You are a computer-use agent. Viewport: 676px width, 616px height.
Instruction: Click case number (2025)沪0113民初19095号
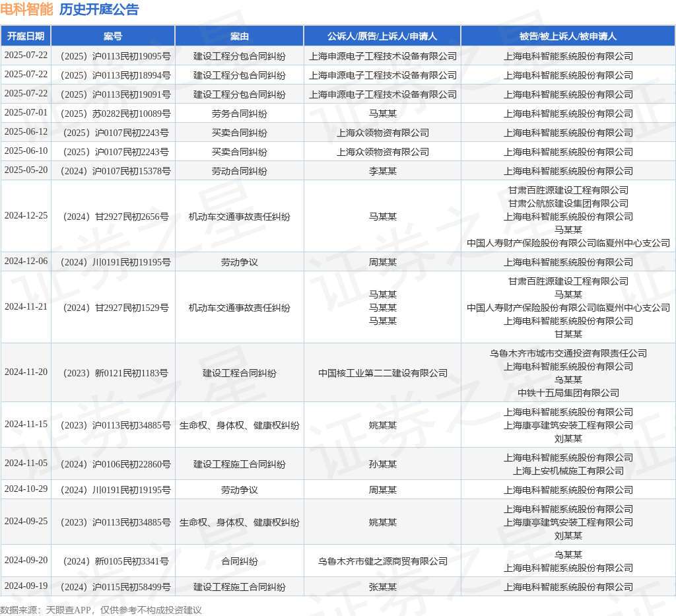tap(113, 56)
